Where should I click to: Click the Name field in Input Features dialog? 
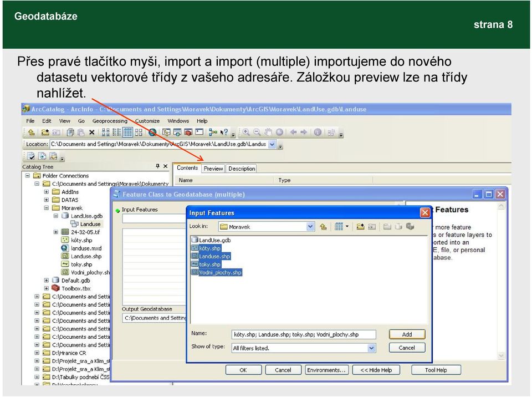pos(304,334)
